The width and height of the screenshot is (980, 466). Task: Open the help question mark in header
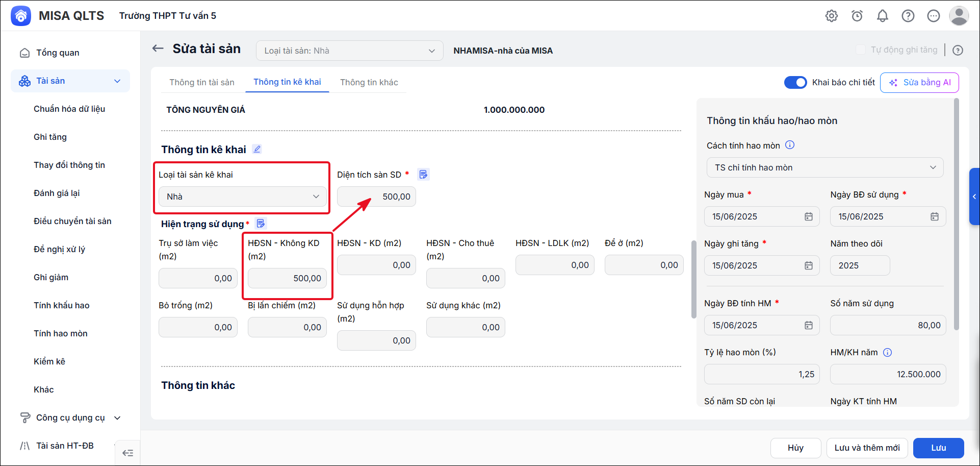tap(908, 16)
